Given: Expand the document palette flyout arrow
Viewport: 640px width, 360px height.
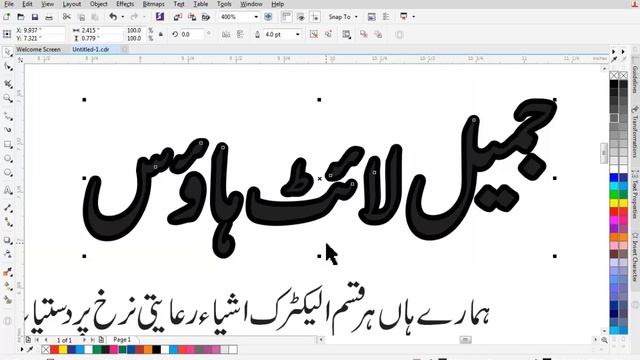Looking at the screenshot, I should pyautogui.click(x=22, y=349).
